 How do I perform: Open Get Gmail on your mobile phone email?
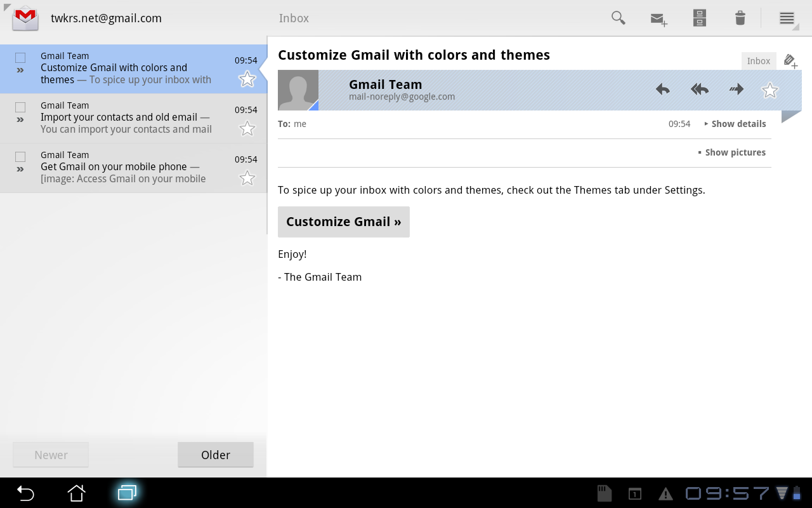133,168
